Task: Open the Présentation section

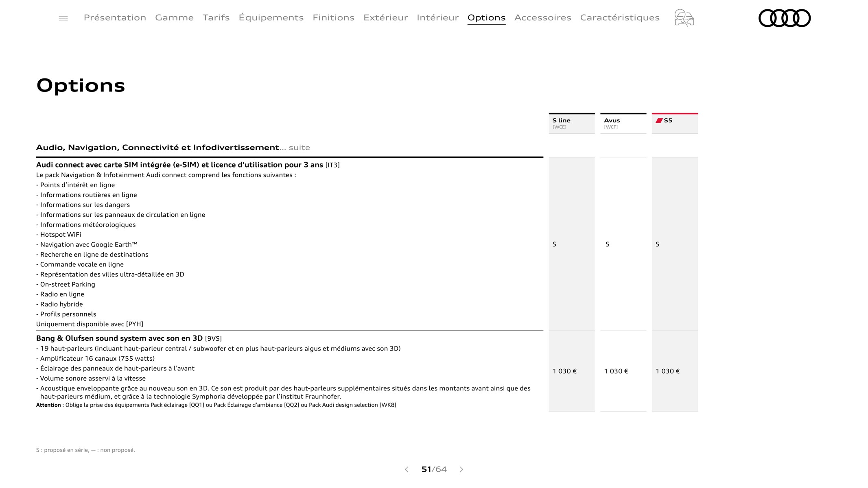Action: pos(115,17)
